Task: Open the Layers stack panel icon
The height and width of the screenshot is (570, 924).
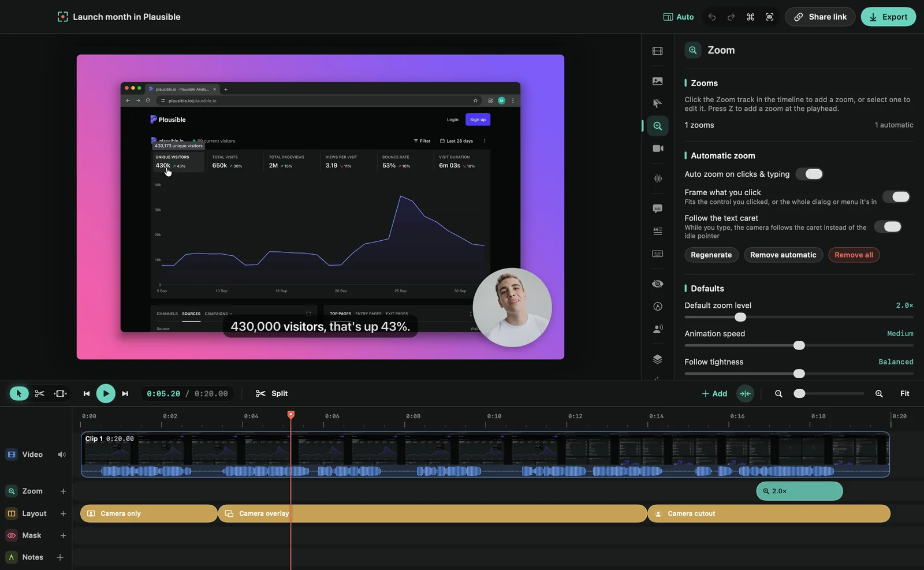Action: click(658, 359)
